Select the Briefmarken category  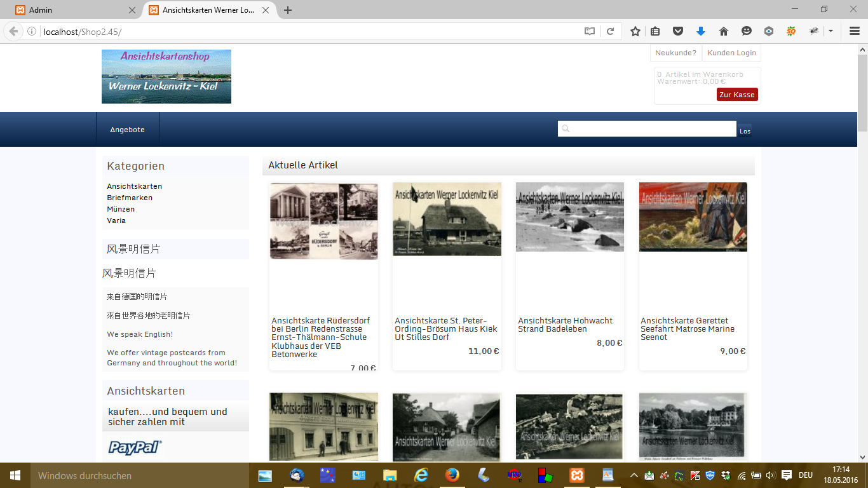(130, 198)
